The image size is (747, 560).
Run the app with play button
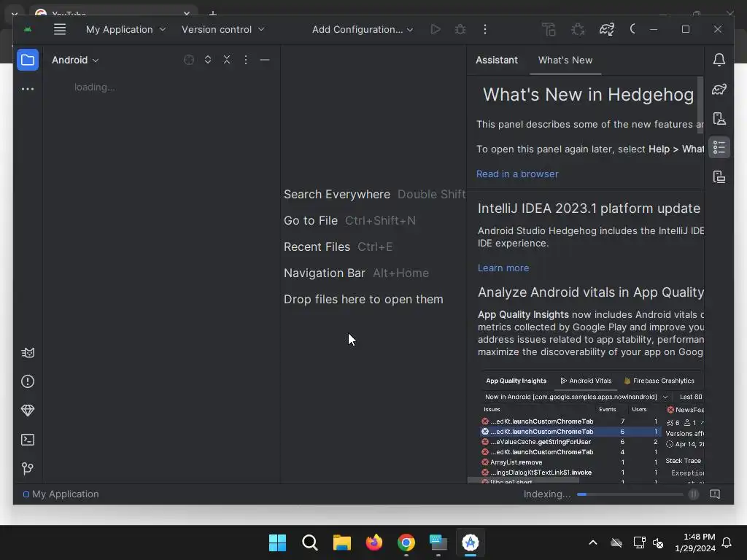pos(436,29)
